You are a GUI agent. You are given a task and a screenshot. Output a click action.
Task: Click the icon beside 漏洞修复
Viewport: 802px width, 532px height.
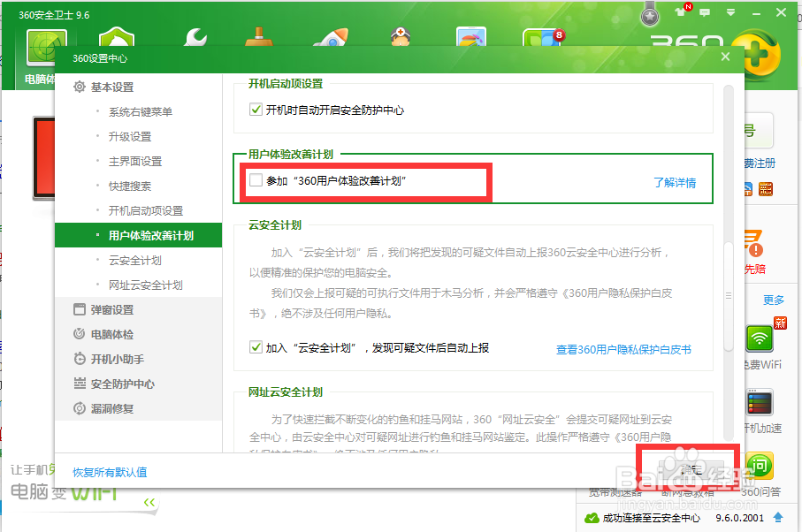pyautogui.click(x=80, y=408)
